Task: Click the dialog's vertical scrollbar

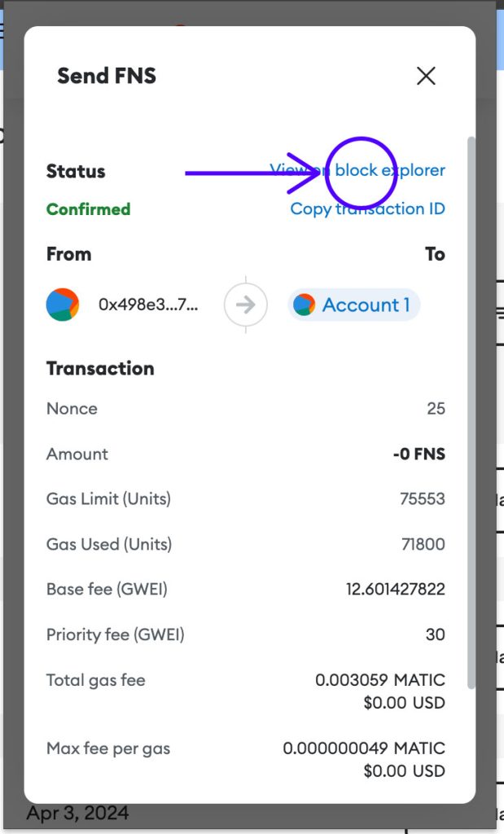Action: coord(471,407)
